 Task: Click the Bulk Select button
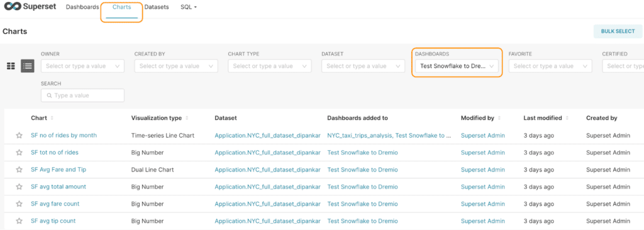point(618,31)
